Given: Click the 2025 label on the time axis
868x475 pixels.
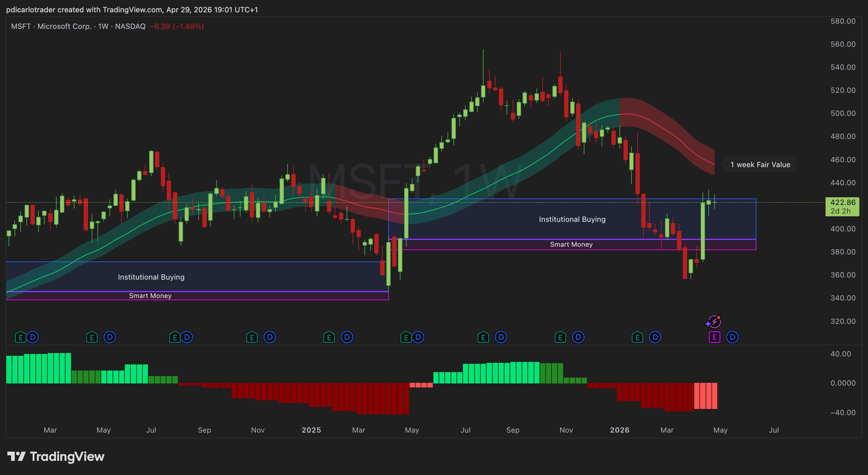Looking at the screenshot, I should point(311,430).
